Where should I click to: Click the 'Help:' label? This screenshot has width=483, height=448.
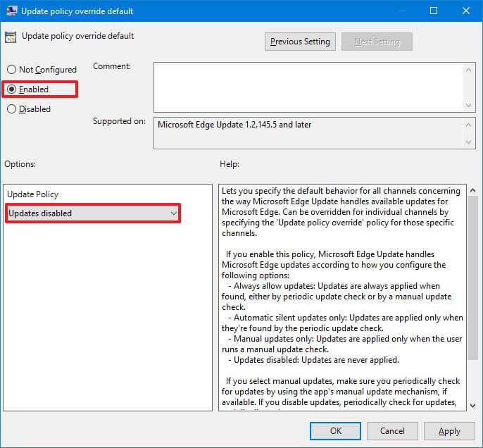[230, 164]
